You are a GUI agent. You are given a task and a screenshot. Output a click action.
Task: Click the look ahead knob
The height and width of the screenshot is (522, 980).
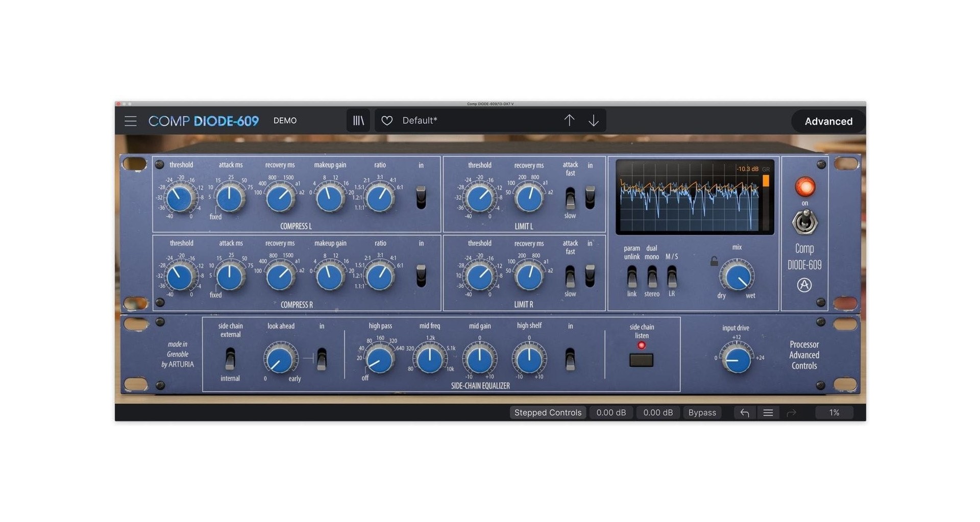coord(281,360)
